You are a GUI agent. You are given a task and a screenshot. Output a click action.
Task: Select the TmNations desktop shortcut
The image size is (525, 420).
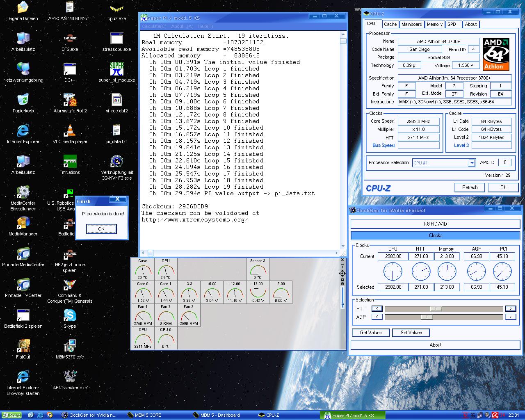point(70,165)
